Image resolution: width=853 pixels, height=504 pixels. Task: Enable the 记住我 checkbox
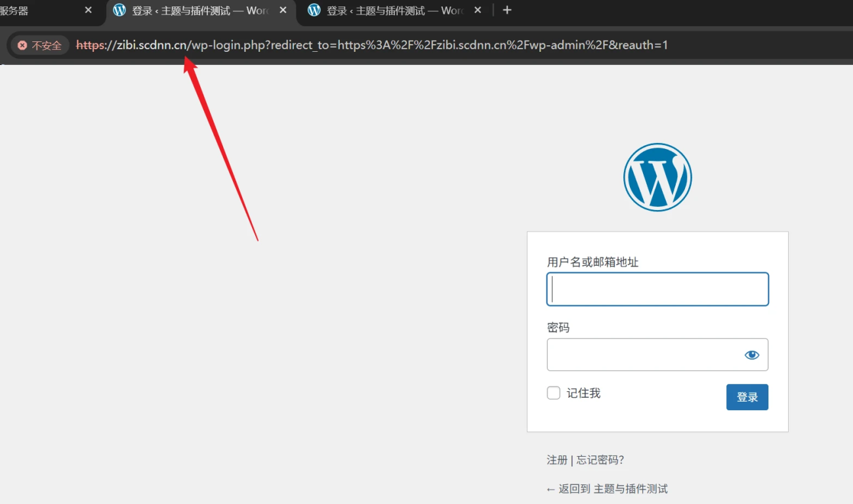pos(554,393)
